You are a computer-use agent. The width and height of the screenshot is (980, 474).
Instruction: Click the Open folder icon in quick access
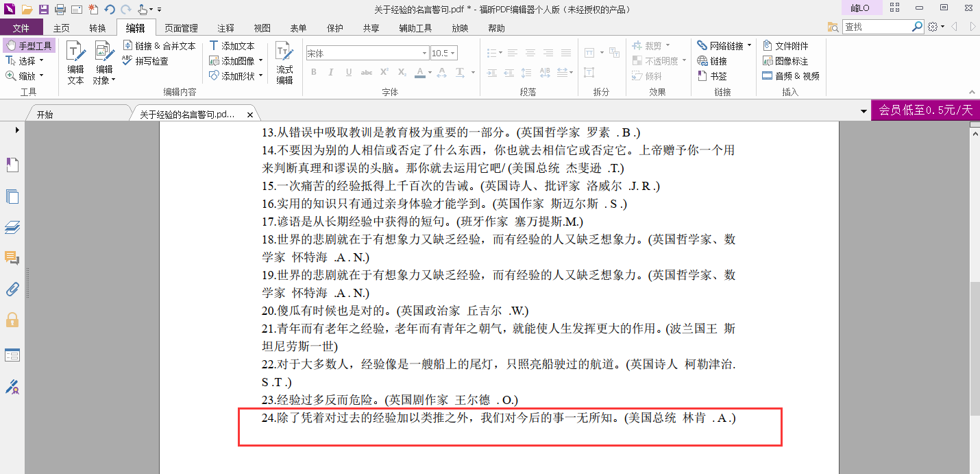click(x=27, y=10)
